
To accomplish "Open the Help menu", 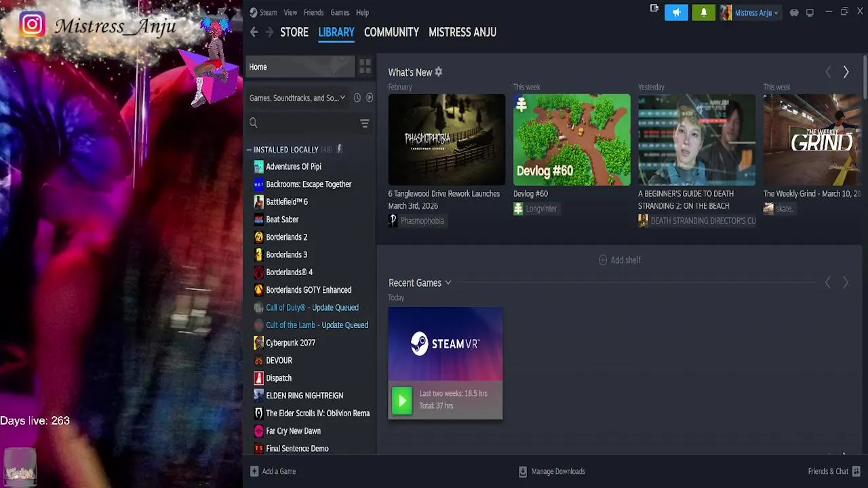I will tap(363, 12).
